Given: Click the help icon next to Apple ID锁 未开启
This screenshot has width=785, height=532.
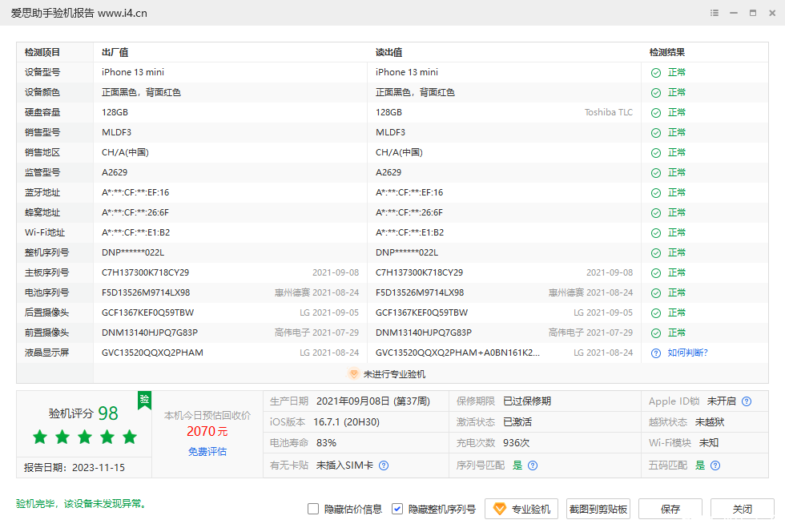Looking at the screenshot, I should (x=747, y=401).
